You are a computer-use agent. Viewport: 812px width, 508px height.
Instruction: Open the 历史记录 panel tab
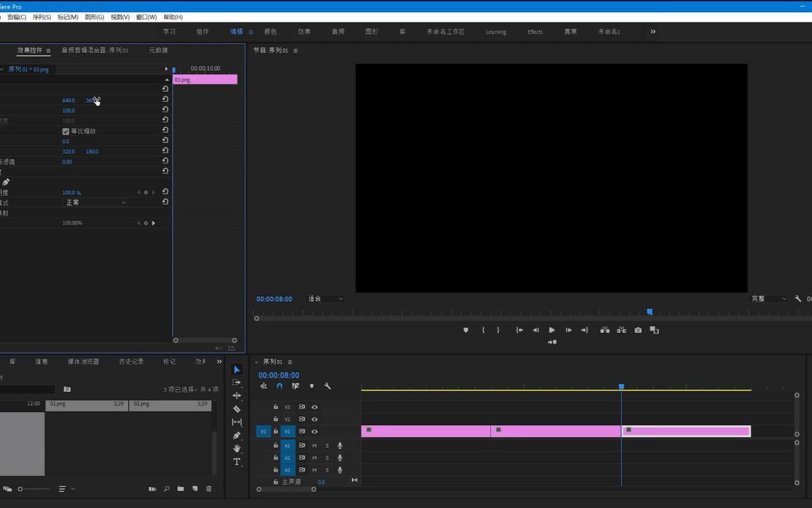(x=131, y=362)
